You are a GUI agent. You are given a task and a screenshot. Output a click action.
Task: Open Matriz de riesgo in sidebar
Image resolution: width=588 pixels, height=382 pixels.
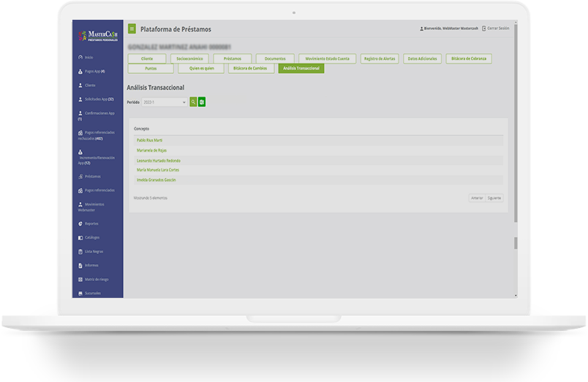click(x=95, y=279)
